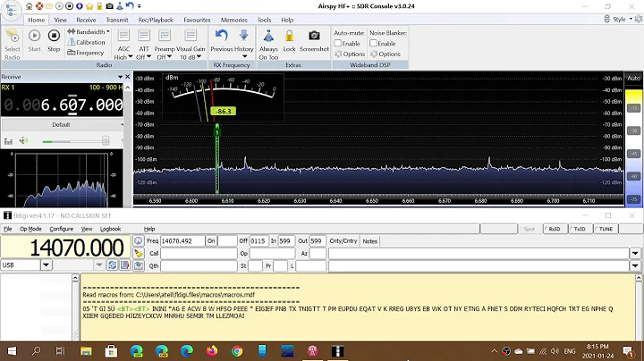Click the undo arrow in quick access toolbar
Image resolution: width=644 pixels, height=361 pixels.
point(130,5)
